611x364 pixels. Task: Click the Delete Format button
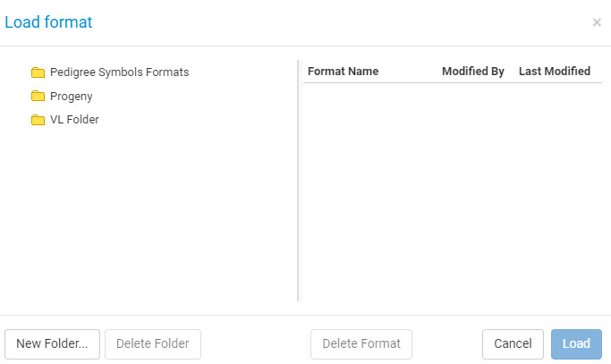pos(361,344)
